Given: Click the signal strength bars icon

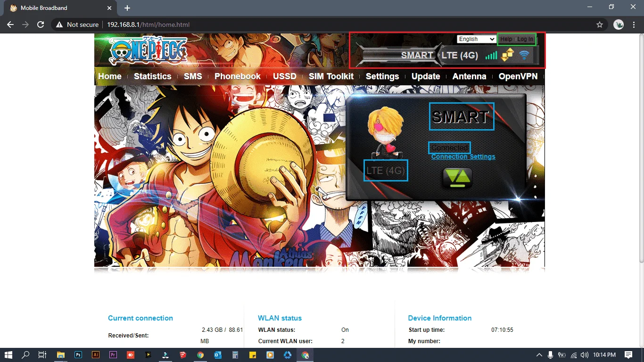Looking at the screenshot, I should coord(491,56).
